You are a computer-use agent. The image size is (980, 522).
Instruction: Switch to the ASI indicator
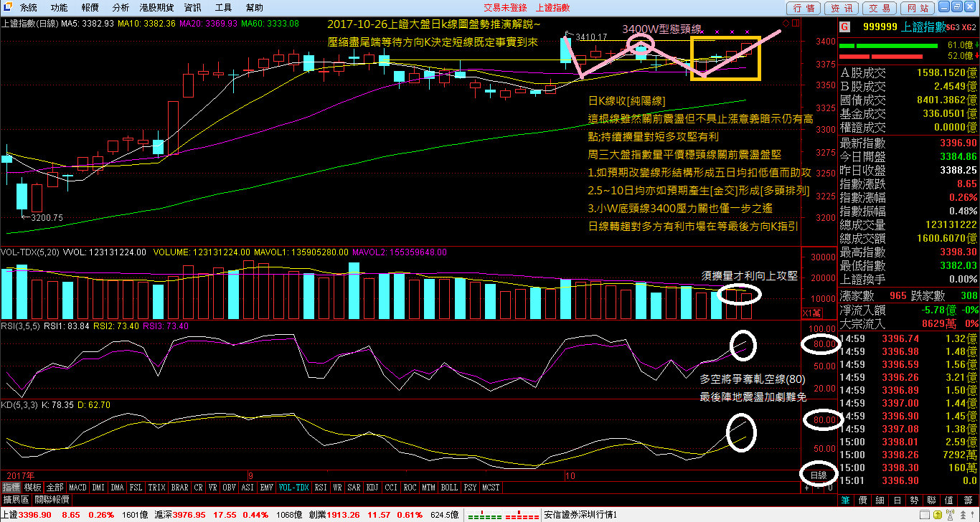pyautogui.click(x=248, y=488)
